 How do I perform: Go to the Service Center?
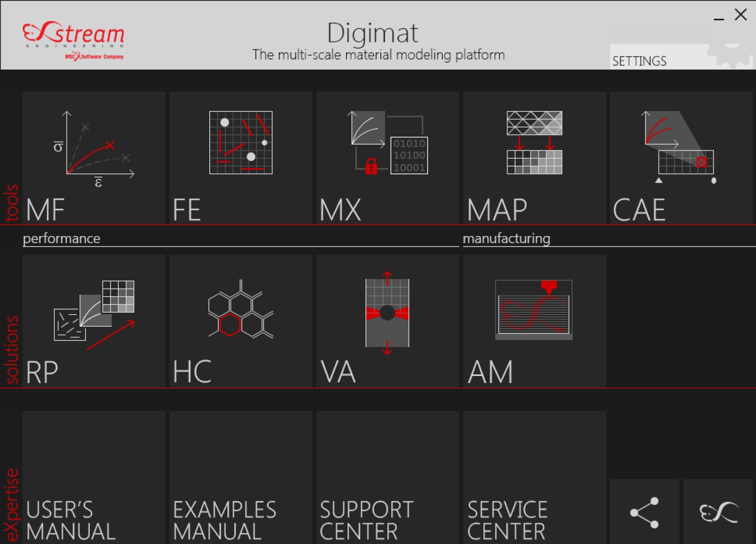[534, 477]
